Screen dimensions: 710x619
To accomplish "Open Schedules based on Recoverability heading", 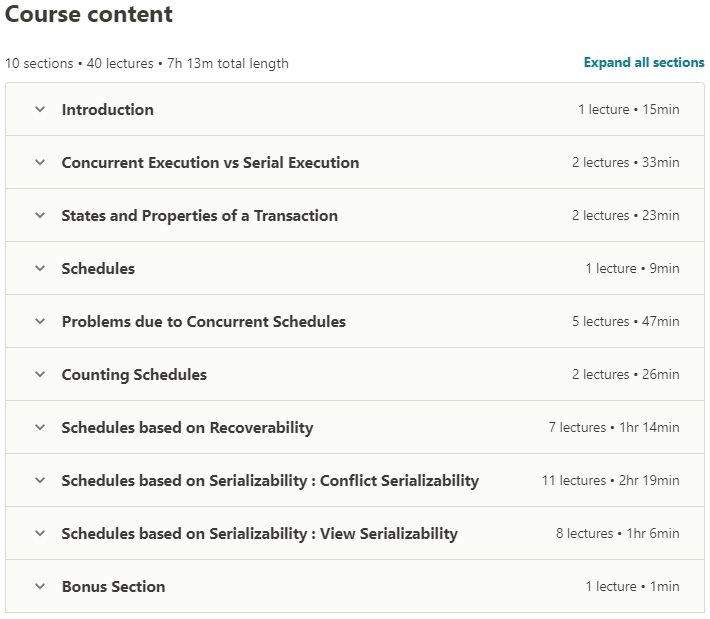I will pos(187,428).
